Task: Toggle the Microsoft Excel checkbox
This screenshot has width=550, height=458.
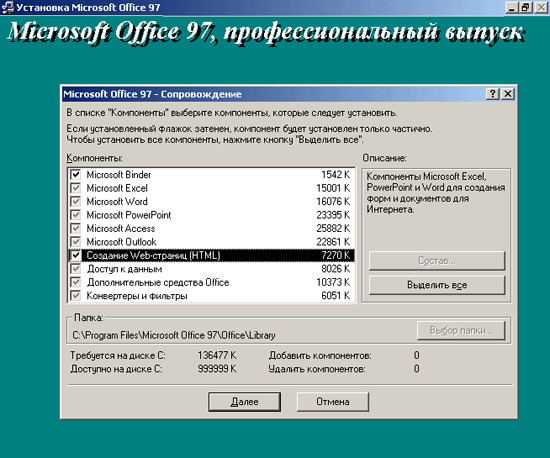Action: (75, 188)
